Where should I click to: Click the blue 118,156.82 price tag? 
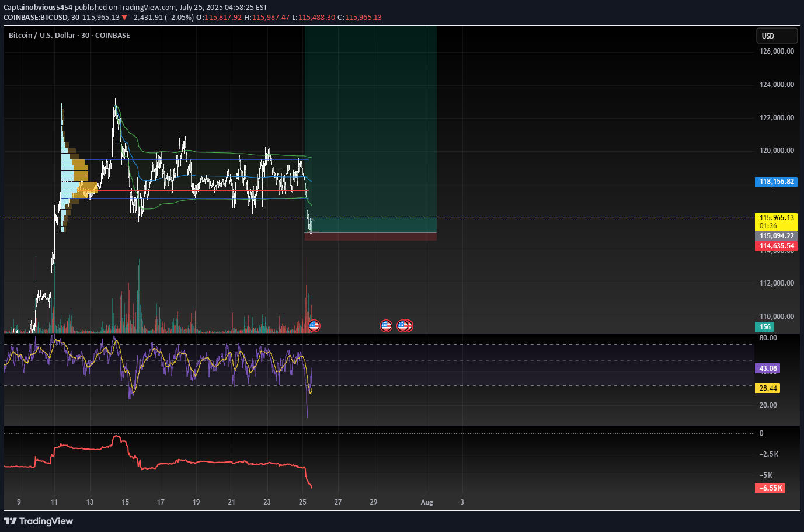tap(776, 182)
